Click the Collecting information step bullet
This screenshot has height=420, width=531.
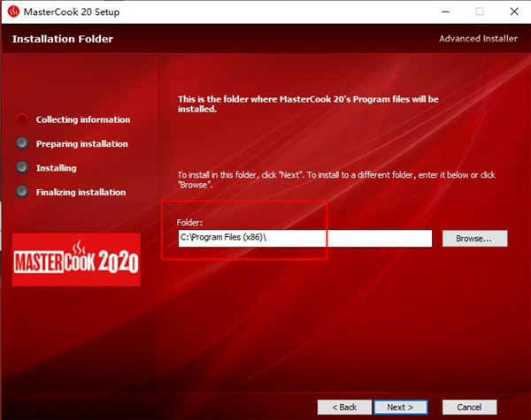point(21,119)
